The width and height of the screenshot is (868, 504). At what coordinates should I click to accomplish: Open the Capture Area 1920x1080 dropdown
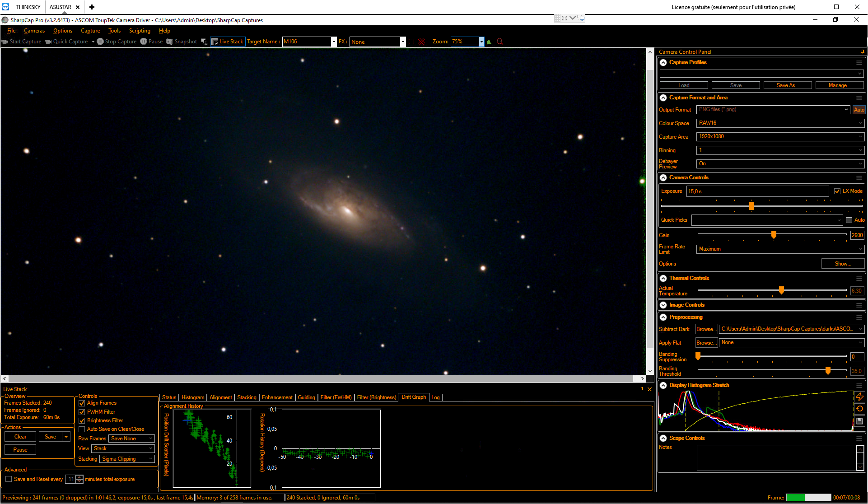tap(780, 137)
